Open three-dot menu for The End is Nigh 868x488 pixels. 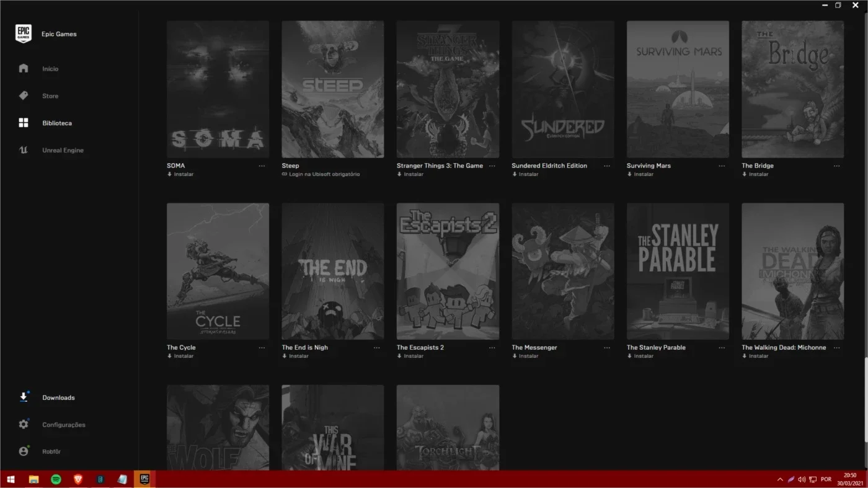pos(377,347)
